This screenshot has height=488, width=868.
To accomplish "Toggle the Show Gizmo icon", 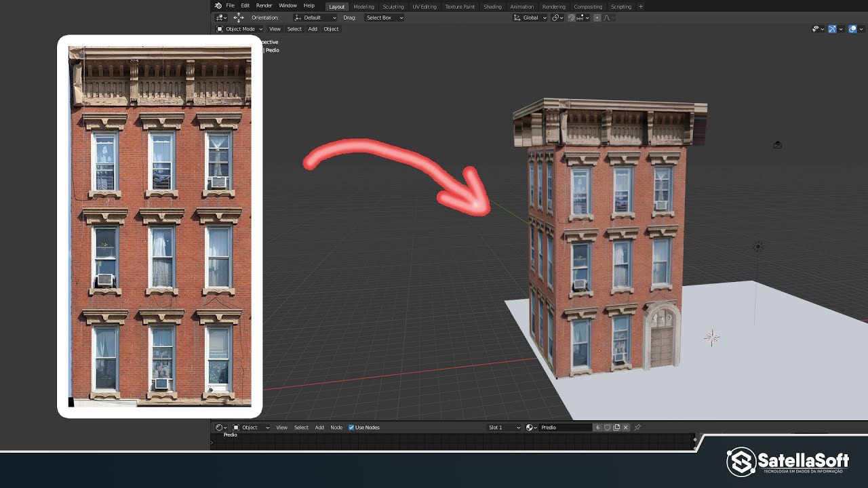I will (832, 29).
